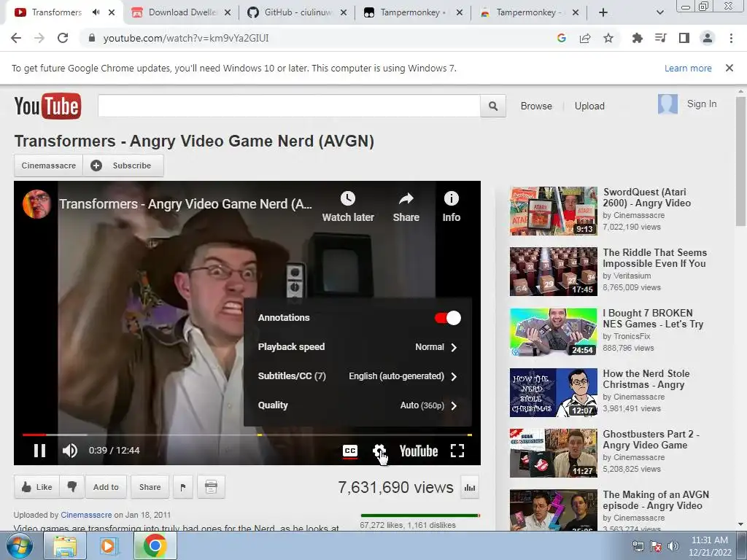Open How the Nerd Stole Christmas thumbnail

click(553, 392)
